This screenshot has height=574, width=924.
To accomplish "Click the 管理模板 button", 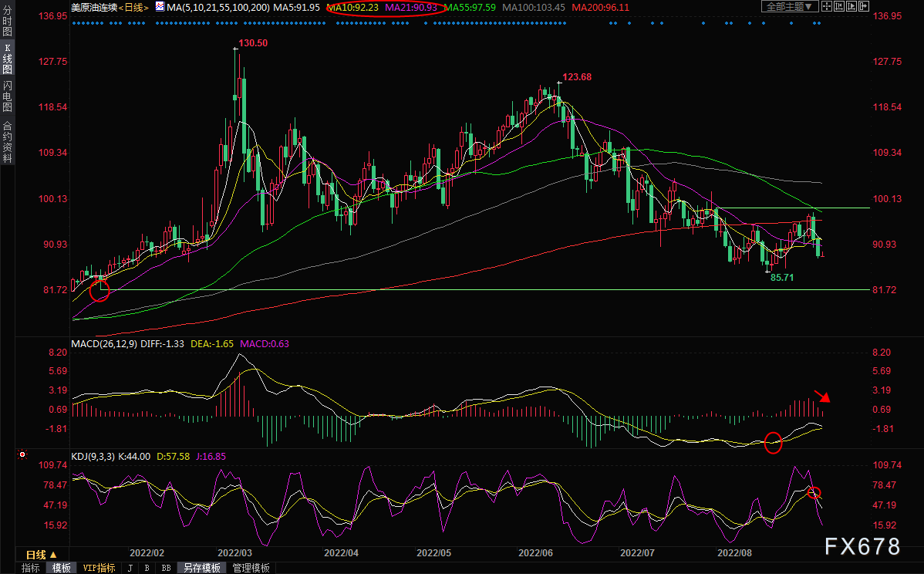I will 251,568.
